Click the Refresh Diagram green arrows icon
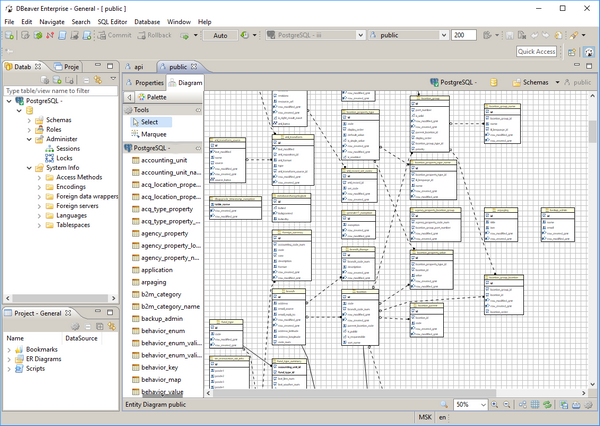 [548, 405]
